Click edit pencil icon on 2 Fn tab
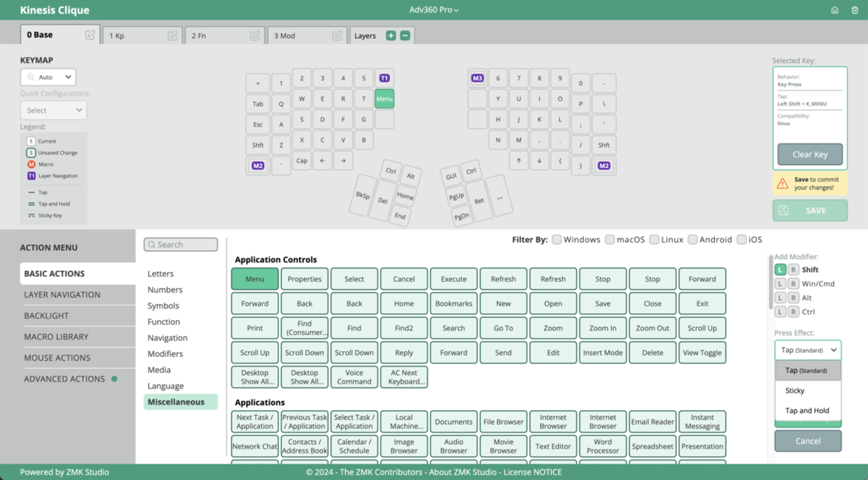The height and width of the screenshot is (480, 868). [255, 36]
